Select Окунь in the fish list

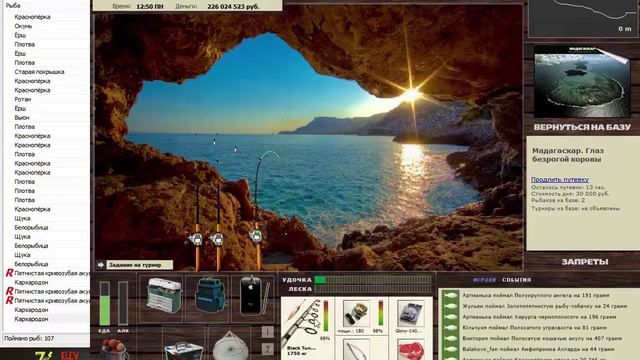(23, 26)
